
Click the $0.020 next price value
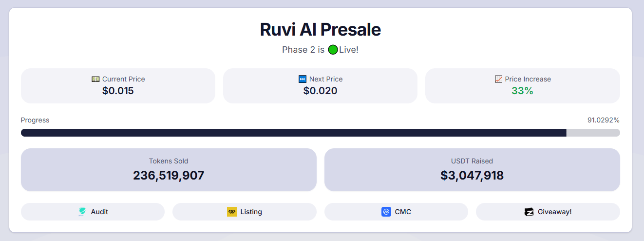[320, 91]
